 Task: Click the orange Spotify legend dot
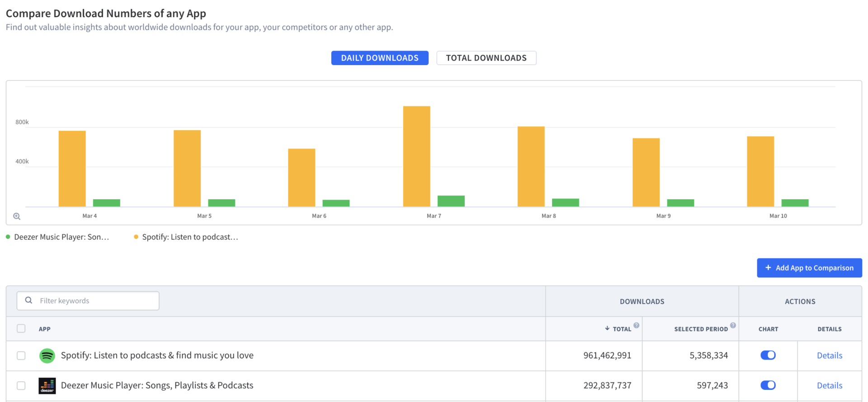(136, 237)
